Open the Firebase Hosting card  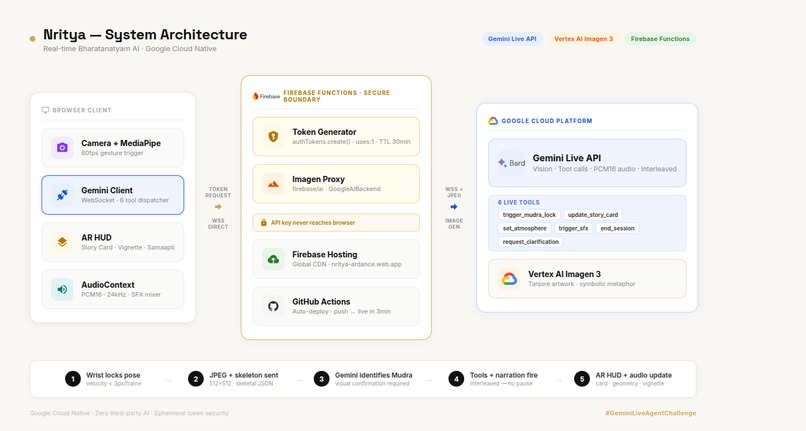click(336, 259)
